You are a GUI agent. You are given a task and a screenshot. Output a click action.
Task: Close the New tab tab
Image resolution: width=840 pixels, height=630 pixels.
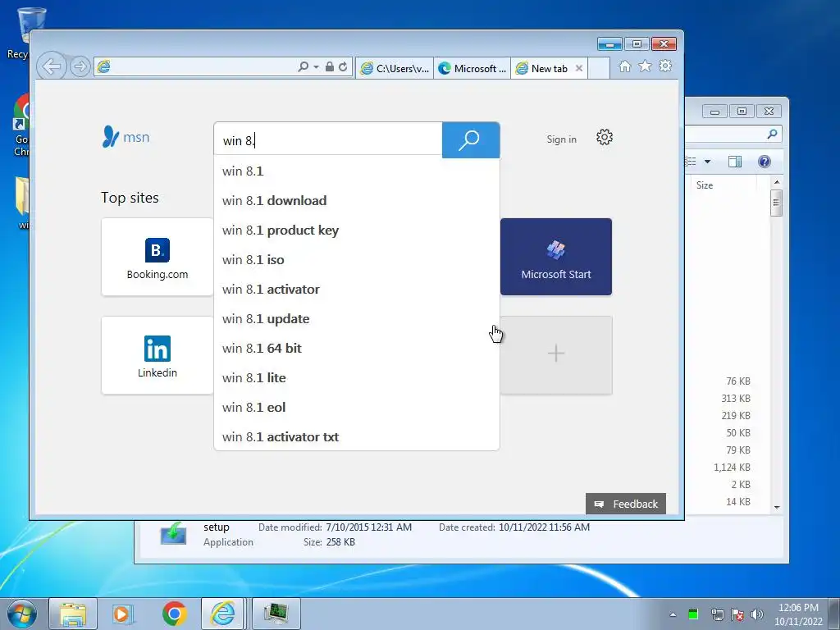578,69
